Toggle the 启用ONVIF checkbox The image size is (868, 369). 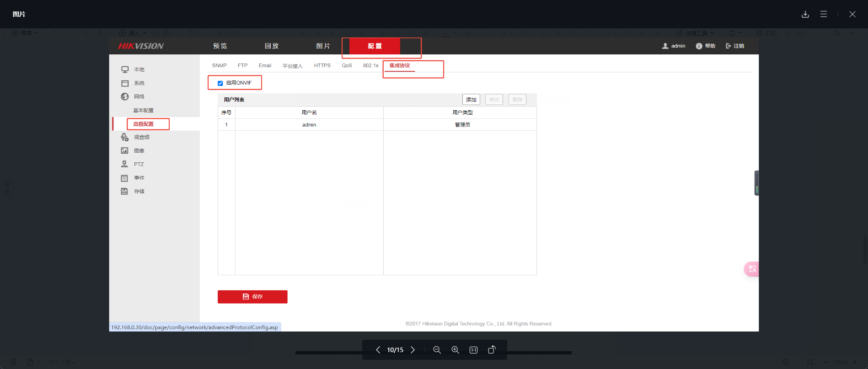(x=220, y=83)
